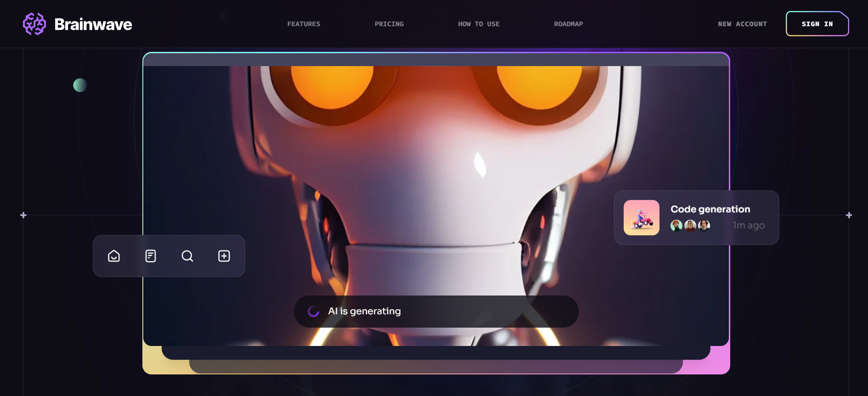Click the document notes icon
The image size is (868, 396).
point(151,256)
